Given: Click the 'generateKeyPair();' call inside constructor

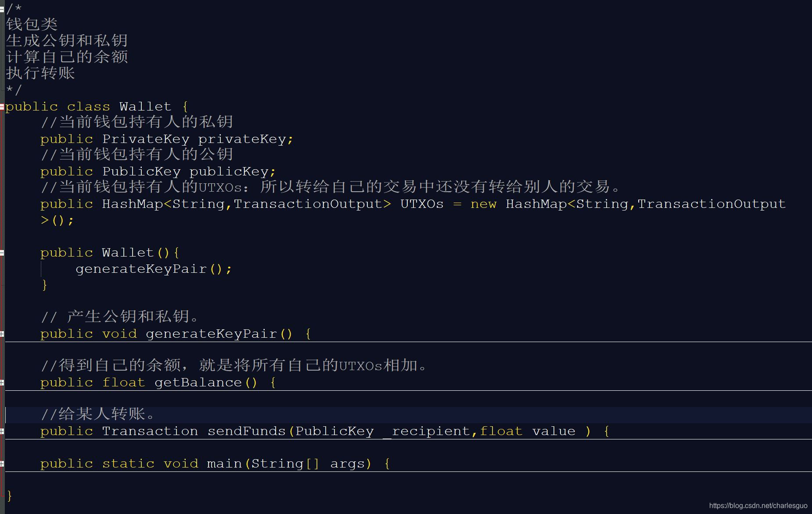Looking at the screenshot, I should 154,269.
